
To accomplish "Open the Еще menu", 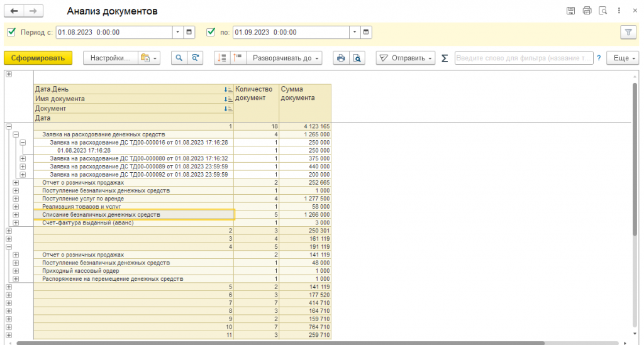I will coord(622,58).
